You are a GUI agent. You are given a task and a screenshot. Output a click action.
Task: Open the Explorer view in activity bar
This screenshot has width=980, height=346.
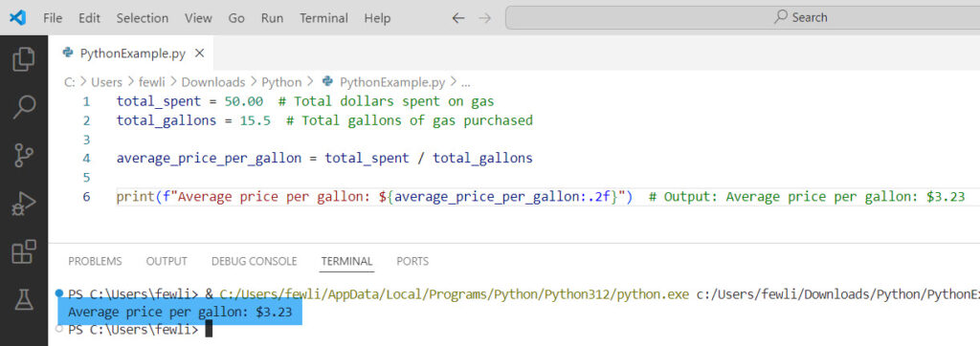[24, 60]
